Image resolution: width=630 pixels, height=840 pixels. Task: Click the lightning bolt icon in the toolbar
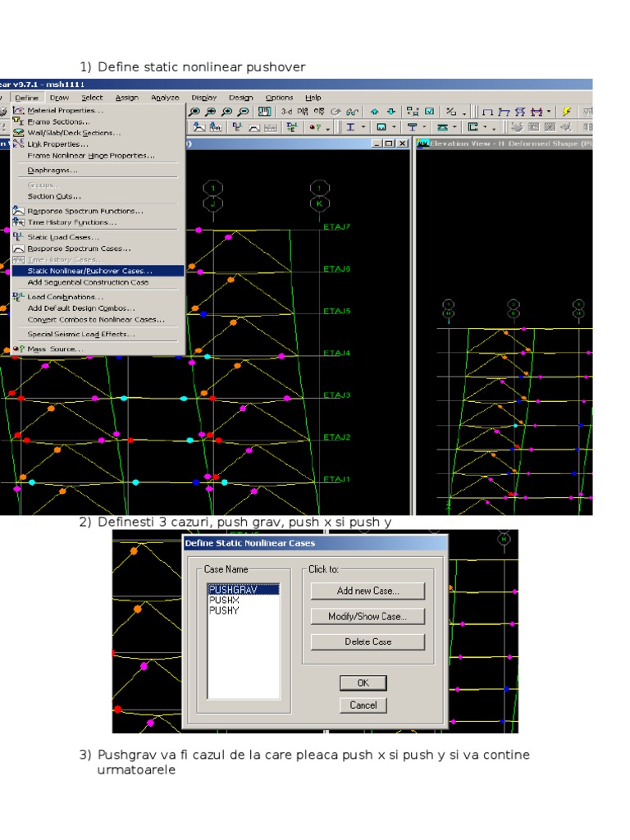coord(566,112)
